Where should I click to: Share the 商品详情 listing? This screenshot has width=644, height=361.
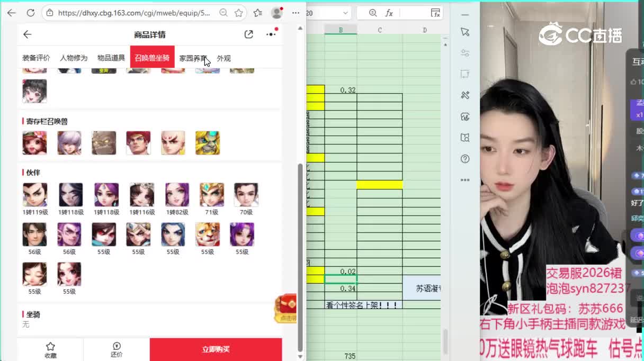pyautogui.click(x=249, y=34)
